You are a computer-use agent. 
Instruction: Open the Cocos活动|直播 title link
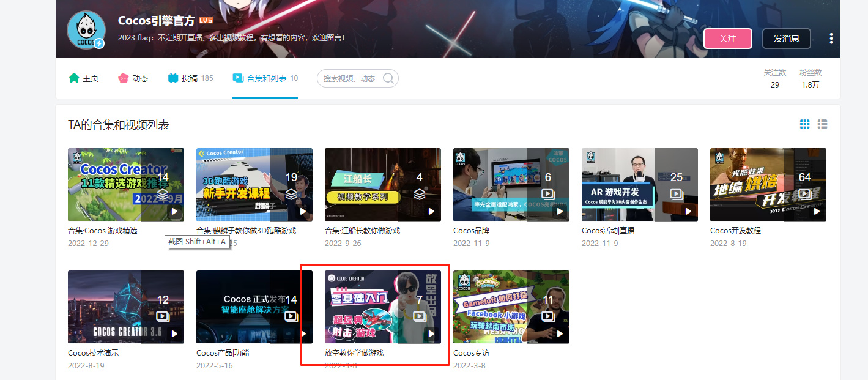coord(608,231)
